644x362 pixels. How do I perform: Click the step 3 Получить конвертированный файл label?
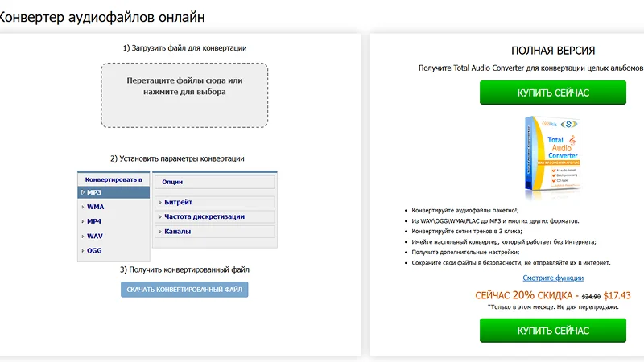pyautogui.click(x=184, y=269)
